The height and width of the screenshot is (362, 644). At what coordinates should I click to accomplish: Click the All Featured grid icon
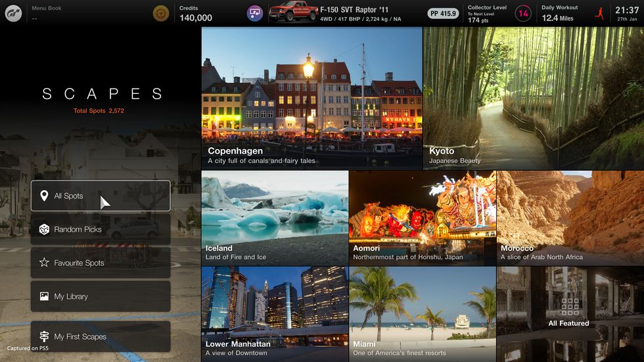570,307
